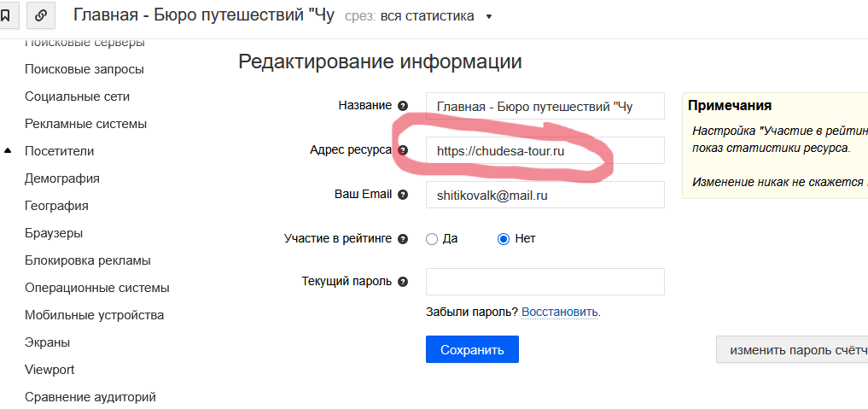
Task: Open Социальные сети report in the sidebar
Action: click(77, 96)
